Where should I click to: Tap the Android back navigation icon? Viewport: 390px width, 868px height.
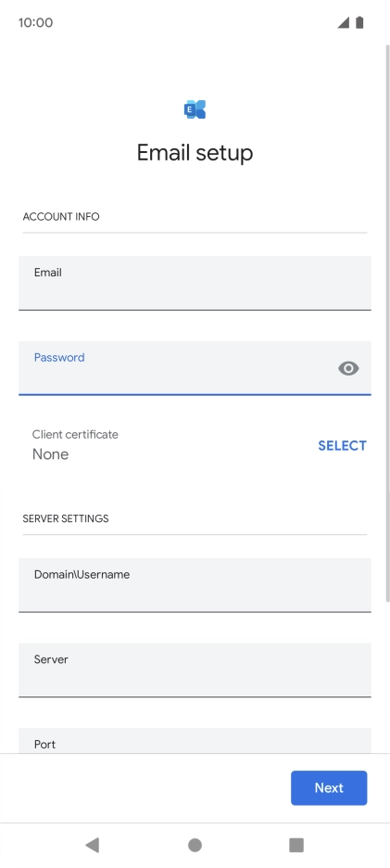[x=93, y=845]
